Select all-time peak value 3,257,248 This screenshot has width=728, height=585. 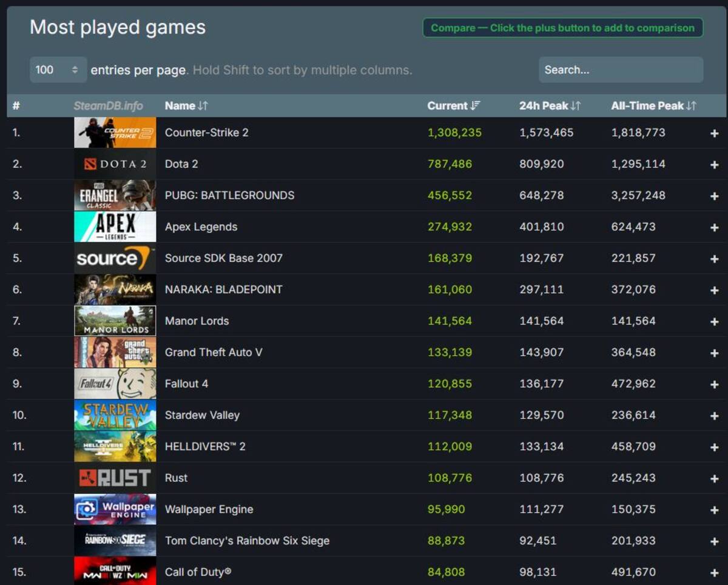tap(638, 195)
